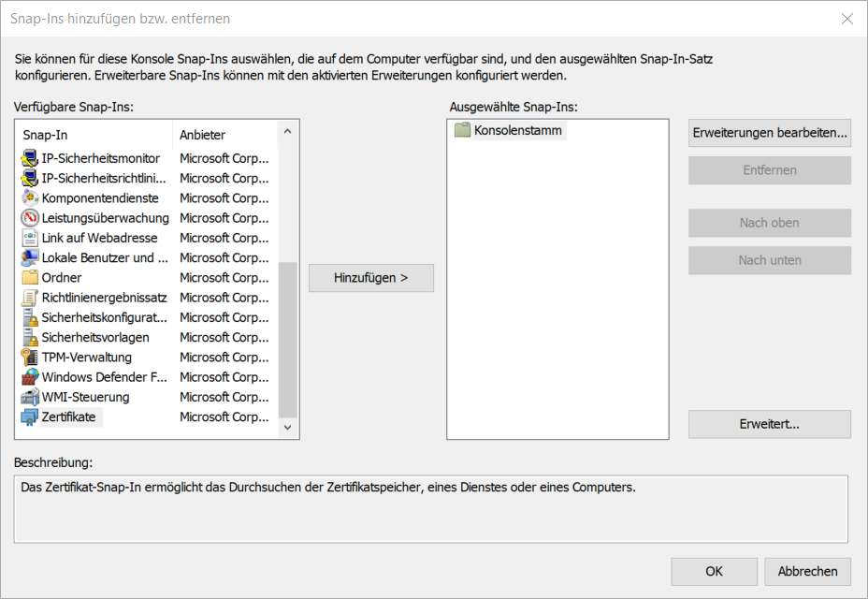868x599 pixels.
Task: Open the Erweitert dialog
Action: (769, 424)
